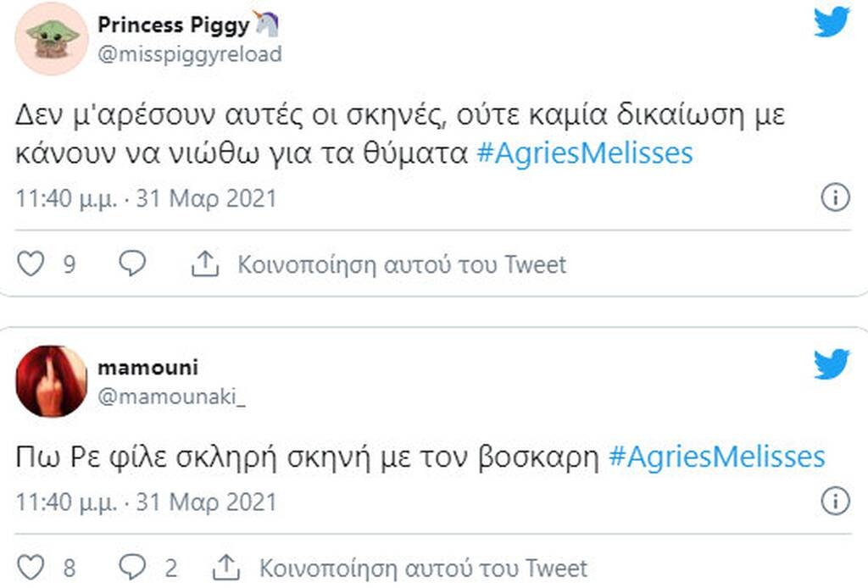This screenshot has width=868, height=588.
Task: Open info icon on Princess Piggy tweet
Action: point(835,197)
